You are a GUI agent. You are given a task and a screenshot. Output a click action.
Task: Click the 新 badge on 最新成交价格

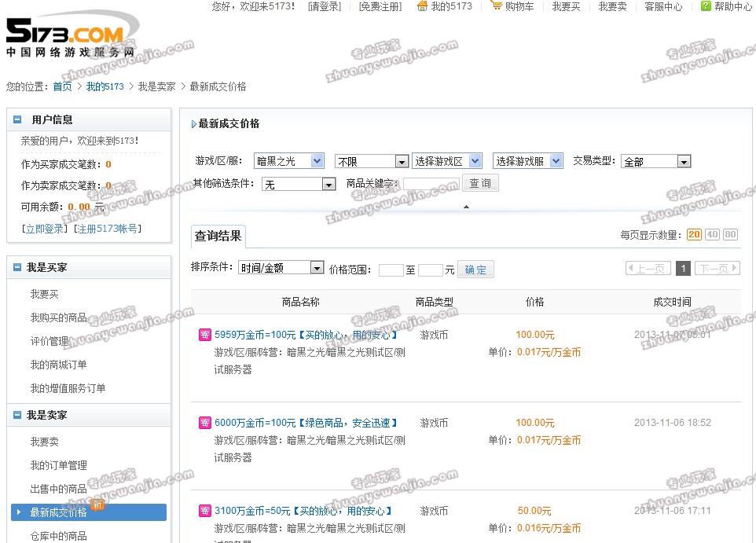(98, 505)
